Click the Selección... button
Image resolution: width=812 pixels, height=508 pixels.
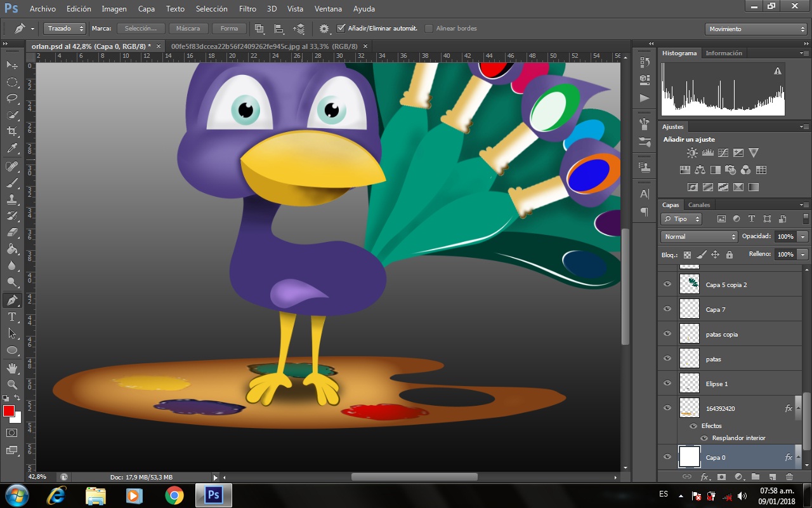tap(141, 29)
